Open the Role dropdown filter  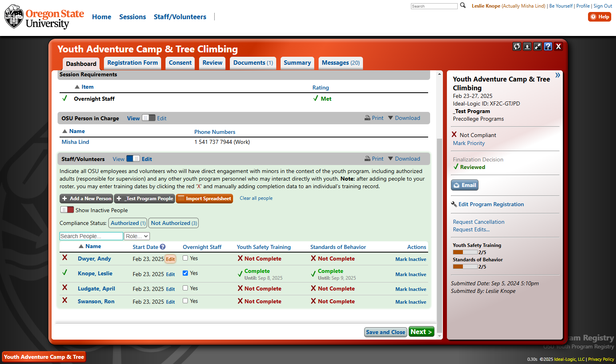click(137, 236)
